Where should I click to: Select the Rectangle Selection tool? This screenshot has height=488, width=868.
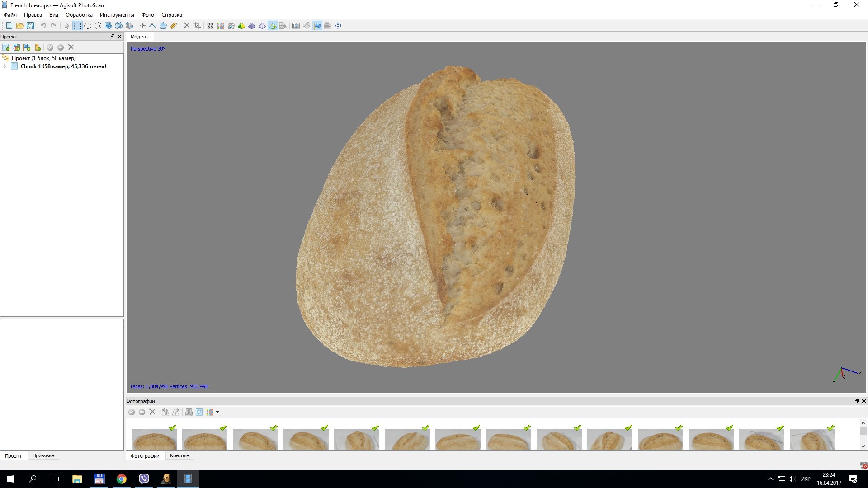77,26
